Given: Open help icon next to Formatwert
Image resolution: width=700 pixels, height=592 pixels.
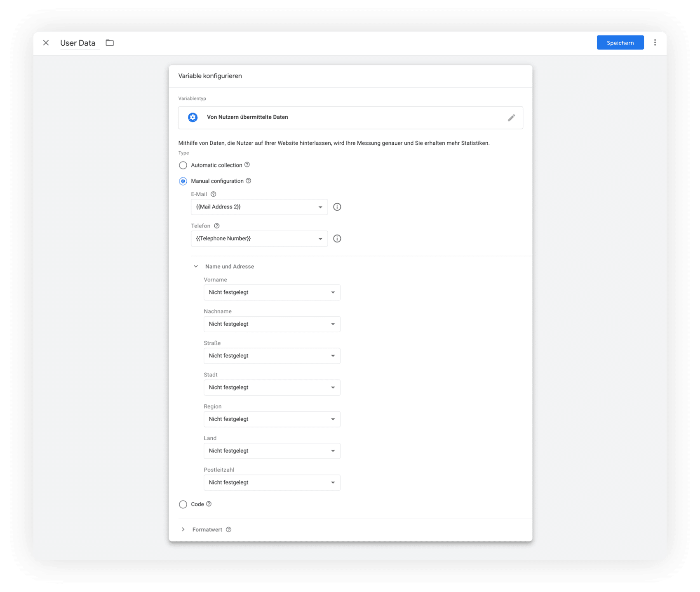Looking at the screenshot, I should 228,530.
